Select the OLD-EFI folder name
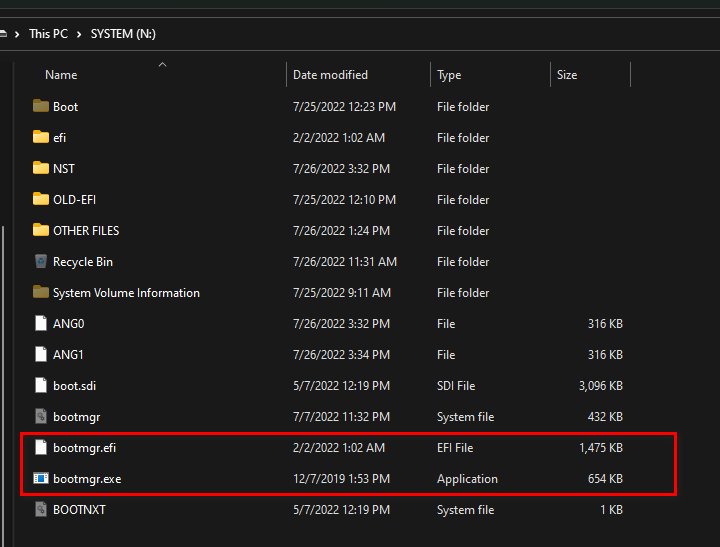 tap(74, 199)
